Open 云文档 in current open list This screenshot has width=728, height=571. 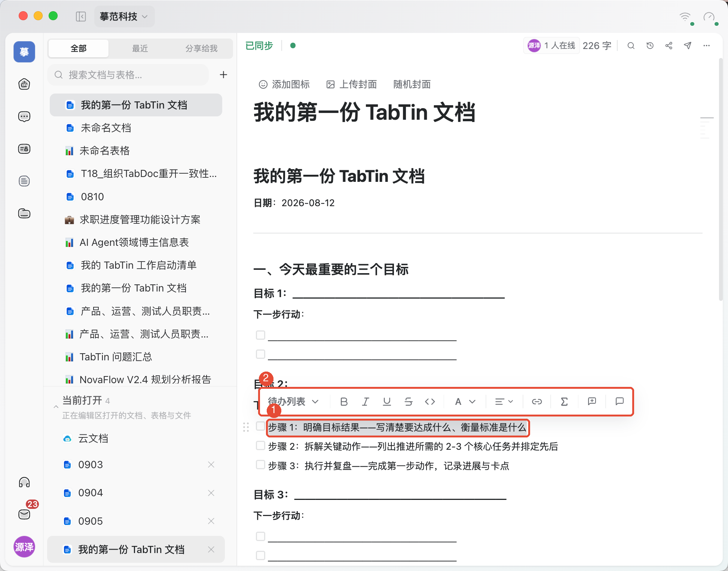[x=136, y=439]
